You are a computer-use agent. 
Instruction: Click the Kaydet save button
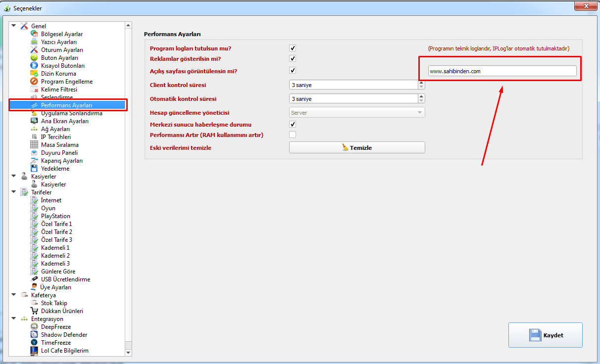click(546, 335)
